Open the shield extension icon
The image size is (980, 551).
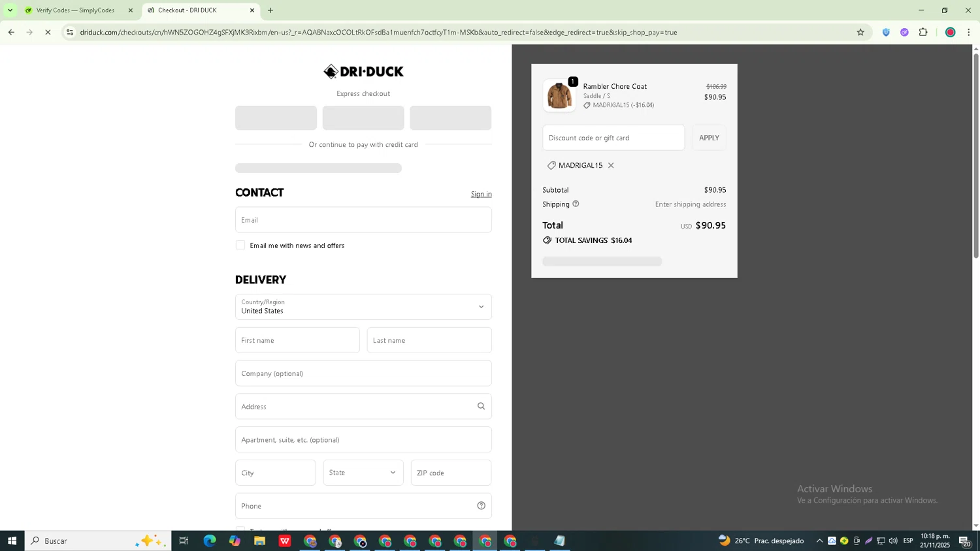pyautogui.click(x=886, y=32)
